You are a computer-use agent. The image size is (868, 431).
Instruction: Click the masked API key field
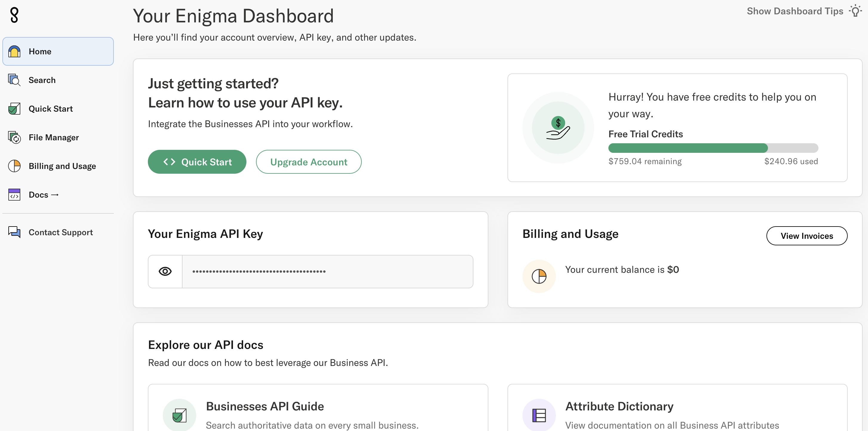tap(327, 271)
